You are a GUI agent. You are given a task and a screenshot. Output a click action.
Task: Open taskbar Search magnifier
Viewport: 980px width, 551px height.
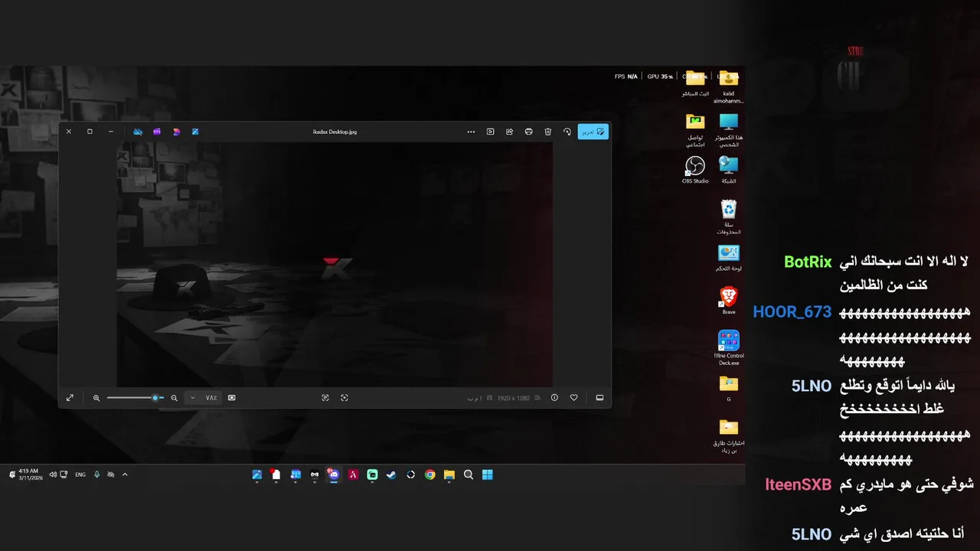[469, 474]
